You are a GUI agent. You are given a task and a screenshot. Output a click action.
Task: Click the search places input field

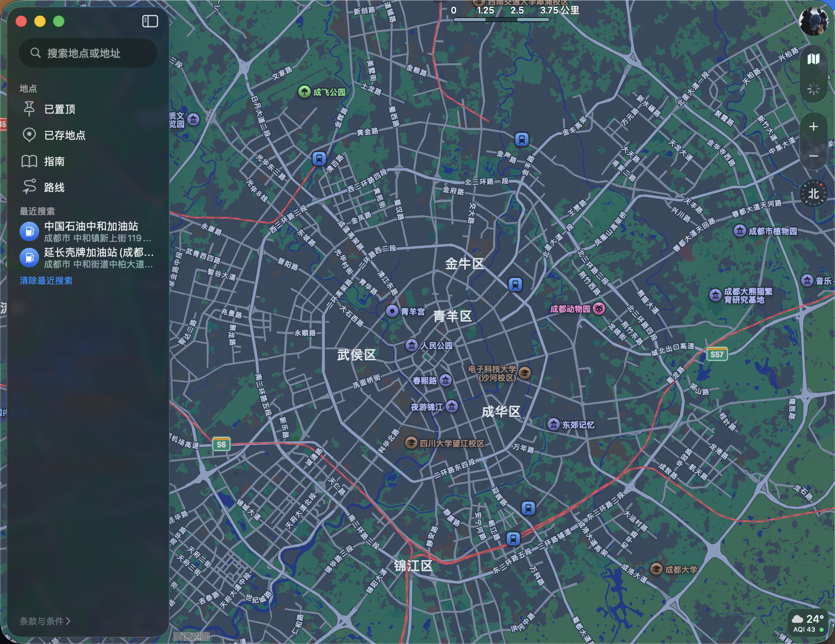point(88,53)
